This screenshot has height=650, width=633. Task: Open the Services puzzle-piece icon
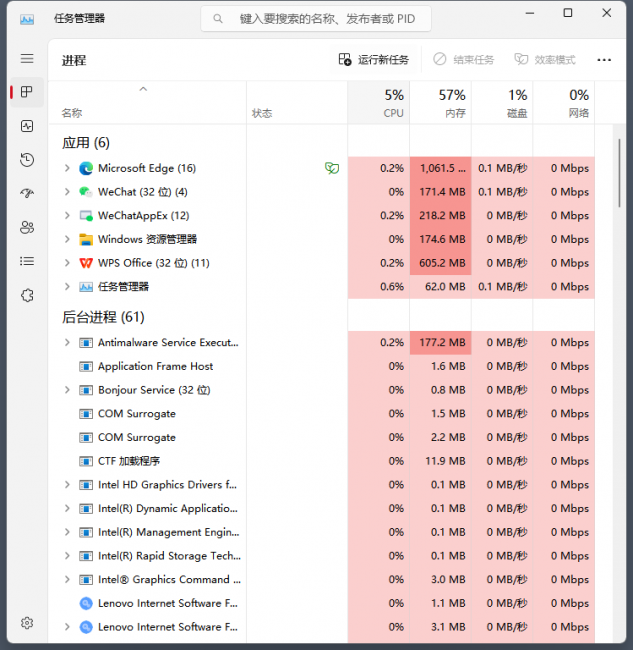pyautogui.click(x=27, y=296)
